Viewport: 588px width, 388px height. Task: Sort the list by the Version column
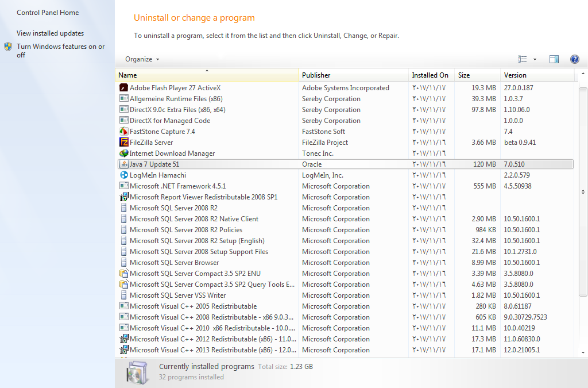point(537,75)
